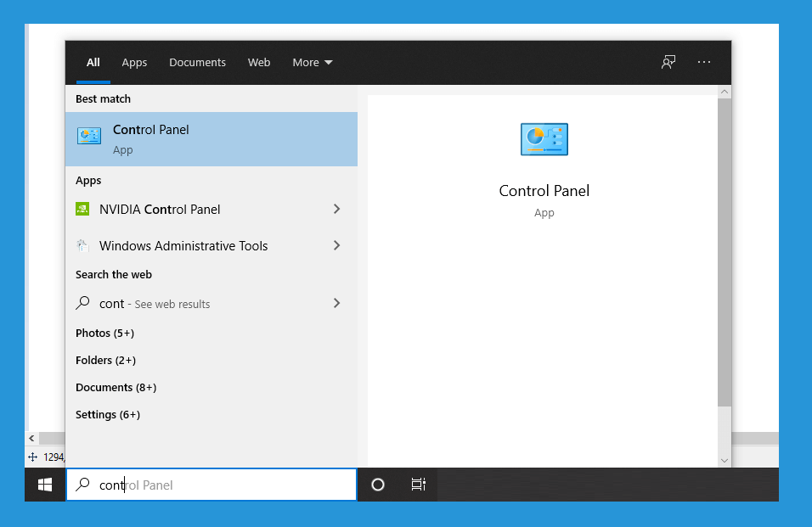Click the Windows Start button
The width and height of the screenshot is (812, 527).
coord(45,485)
